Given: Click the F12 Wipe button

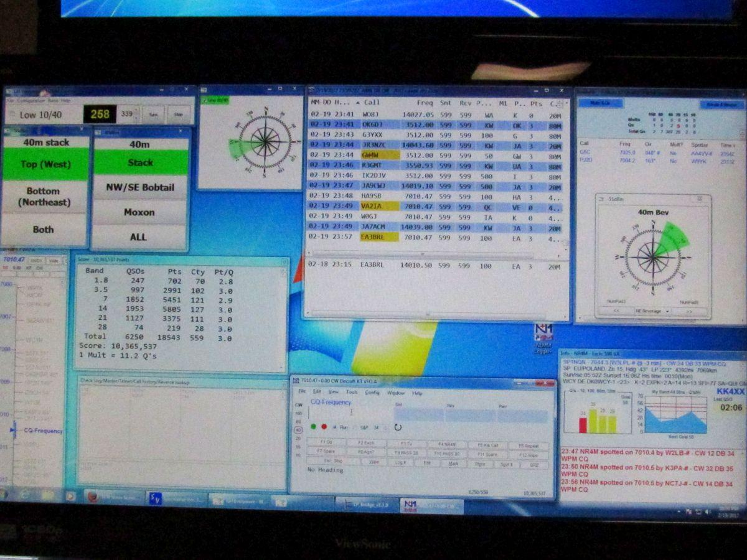Looking at the screenshot, I should (529, 454).
